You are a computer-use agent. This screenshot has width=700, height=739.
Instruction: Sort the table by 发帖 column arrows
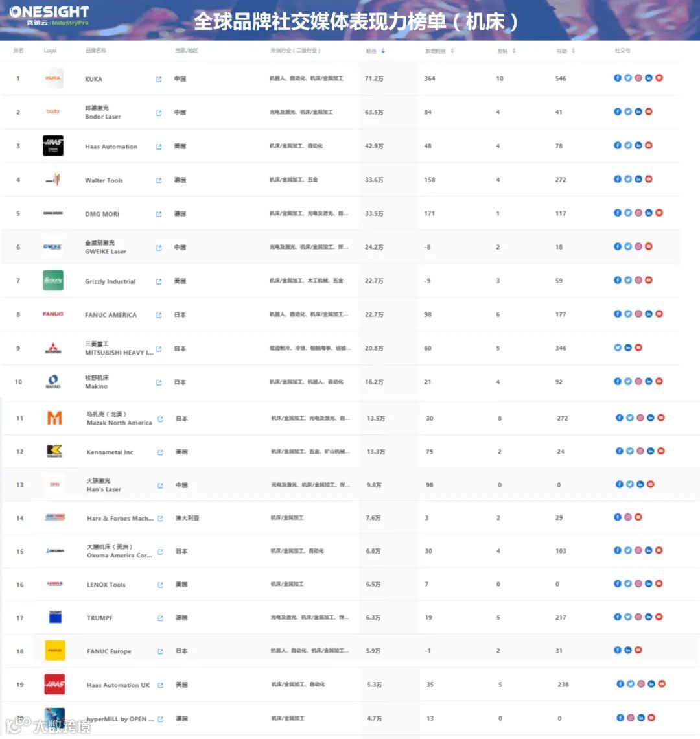coord(514,51)
